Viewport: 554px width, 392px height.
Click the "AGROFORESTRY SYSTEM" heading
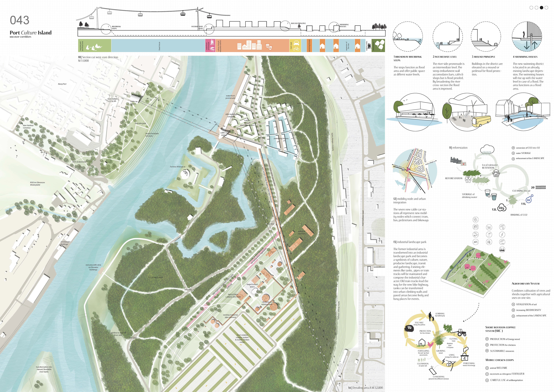tap(525, 284)
